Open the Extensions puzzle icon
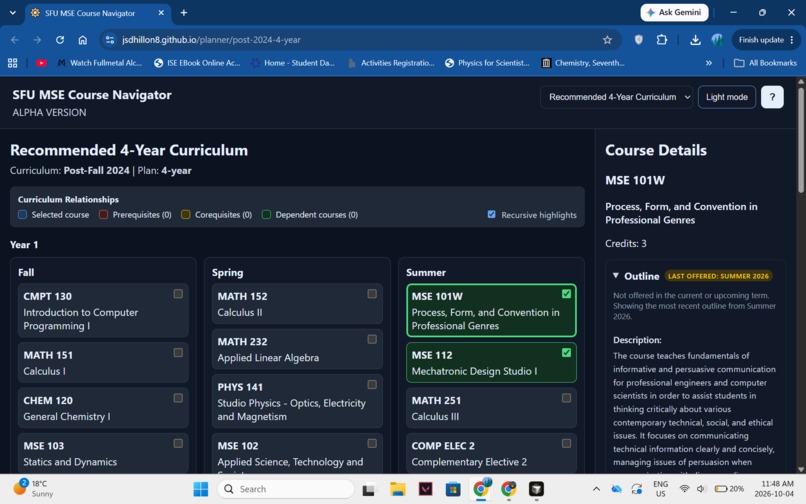 point(662,40)
